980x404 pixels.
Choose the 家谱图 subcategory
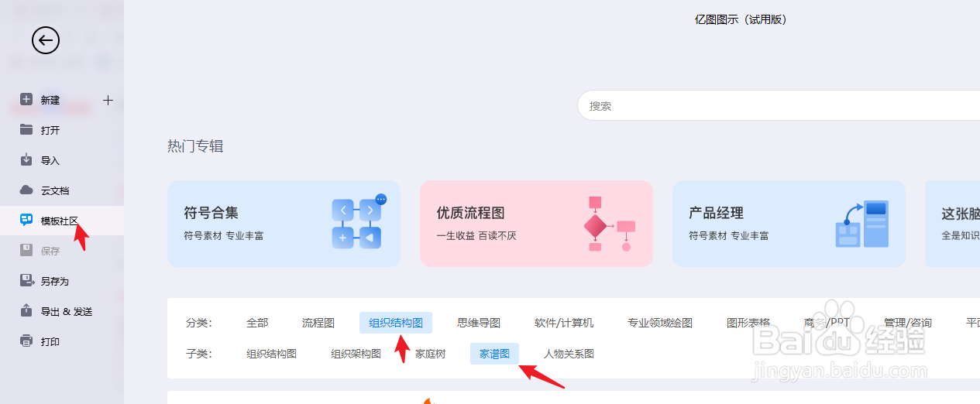point(494,354)
